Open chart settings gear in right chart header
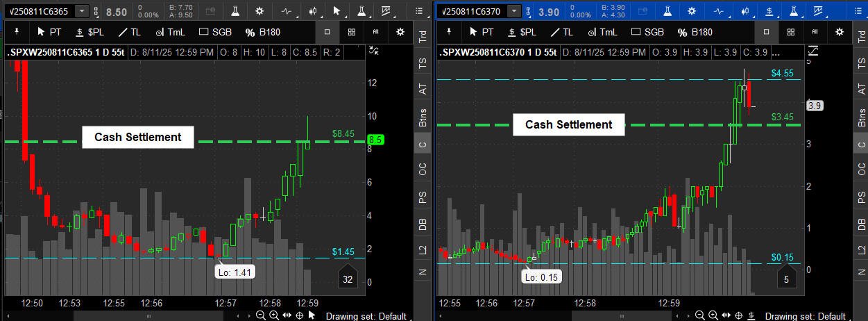This screenshot has height=321, width=868. [692, 11]
